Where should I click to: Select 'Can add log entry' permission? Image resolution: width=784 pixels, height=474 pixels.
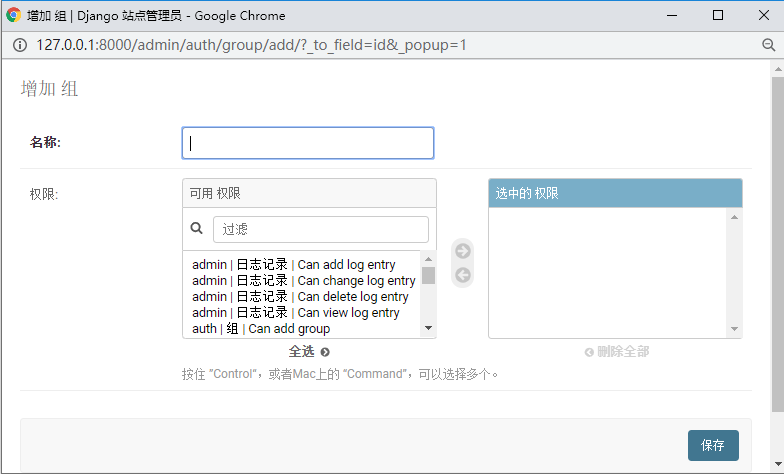pos(304,264)
